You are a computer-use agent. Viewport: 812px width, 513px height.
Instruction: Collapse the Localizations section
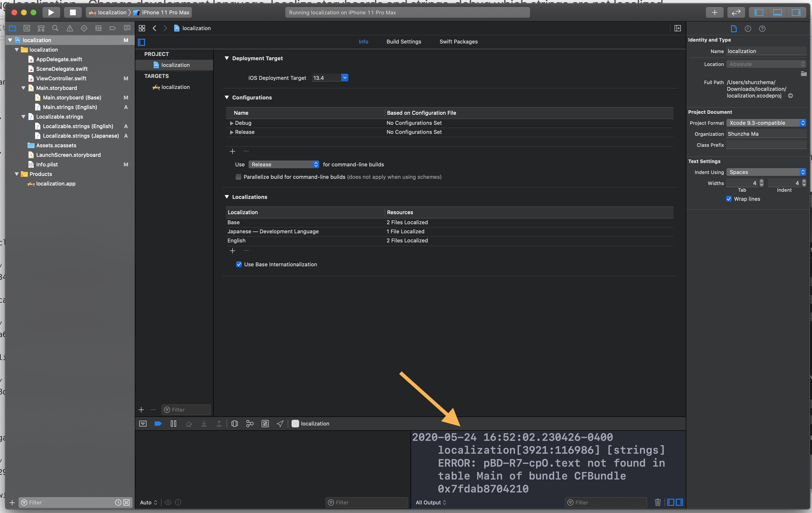click(x=227, y=197)
